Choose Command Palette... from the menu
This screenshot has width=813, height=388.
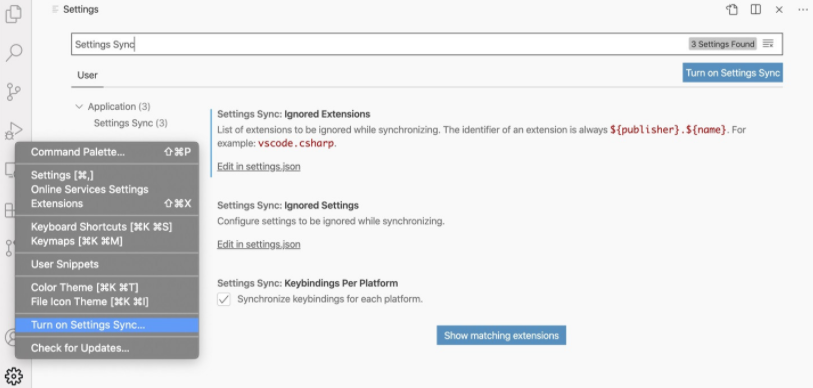[x=107, y=152]
